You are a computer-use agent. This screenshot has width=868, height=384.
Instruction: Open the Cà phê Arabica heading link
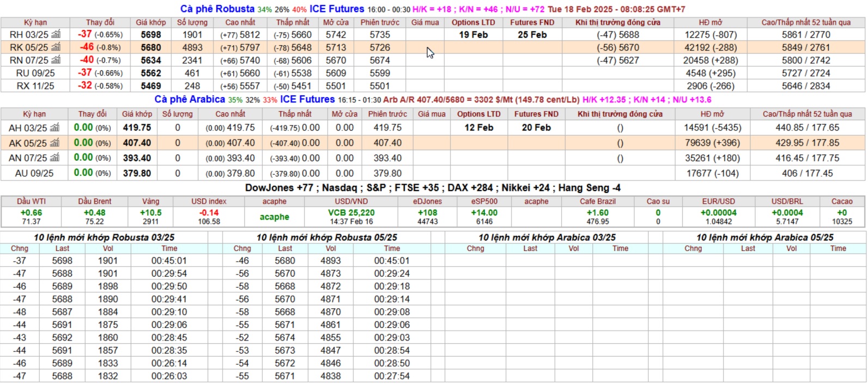[x=190, y=99]
